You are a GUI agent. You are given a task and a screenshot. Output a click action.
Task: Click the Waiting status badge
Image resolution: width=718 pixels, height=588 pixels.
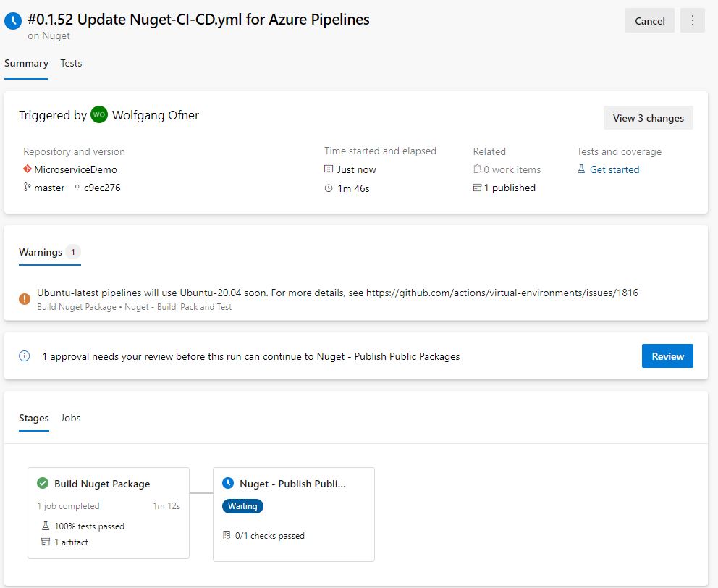242,506
